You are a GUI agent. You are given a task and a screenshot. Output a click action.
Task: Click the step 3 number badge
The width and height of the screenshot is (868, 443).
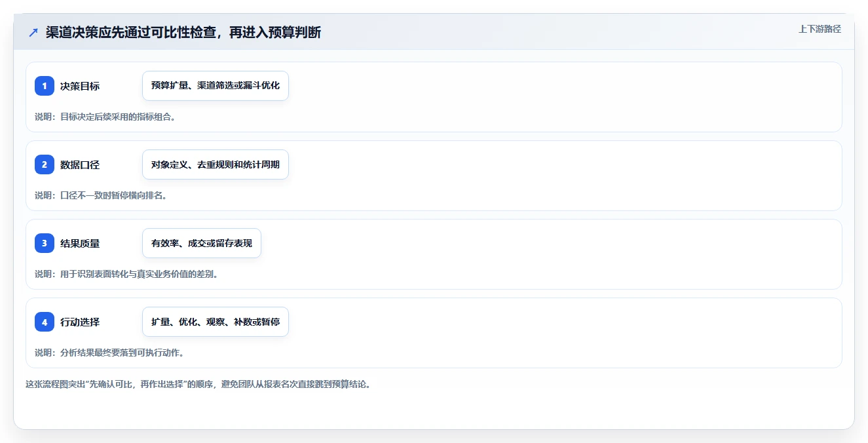click(x=45, y=243)
